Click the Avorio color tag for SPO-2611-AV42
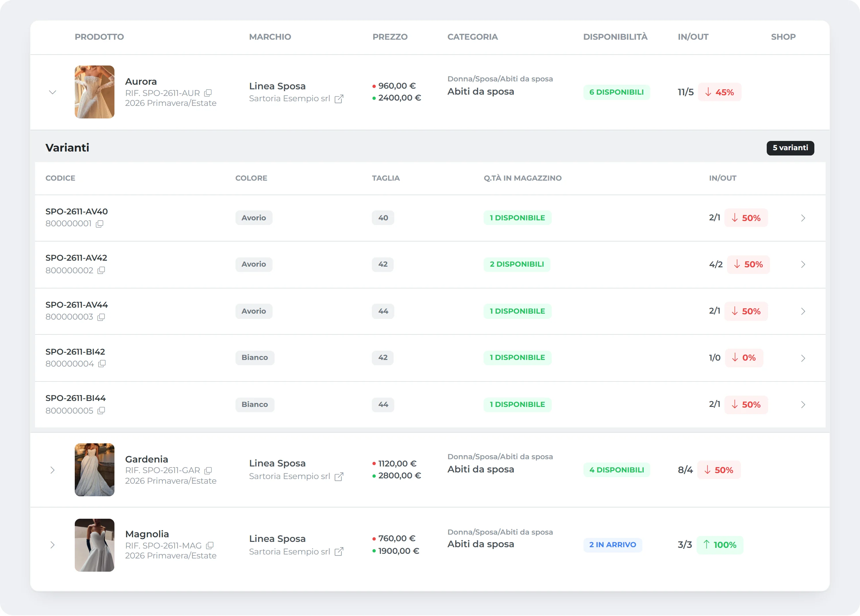This screenshot has width=860, height=616. 254,264
